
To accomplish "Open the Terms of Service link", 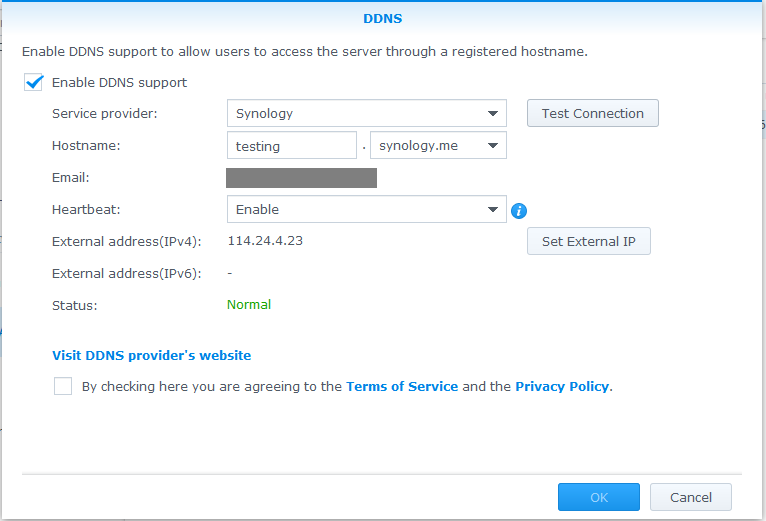I will pyautogui.click(x=402, y=386).
